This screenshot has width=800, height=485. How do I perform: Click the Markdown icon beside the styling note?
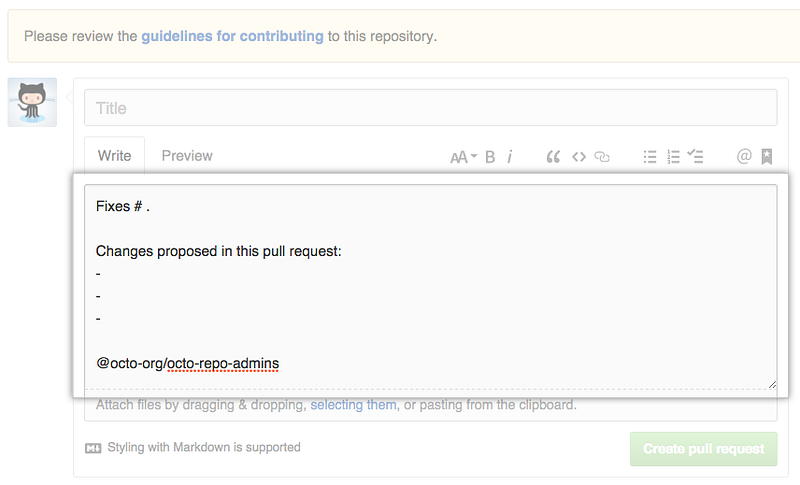[93, 448]
